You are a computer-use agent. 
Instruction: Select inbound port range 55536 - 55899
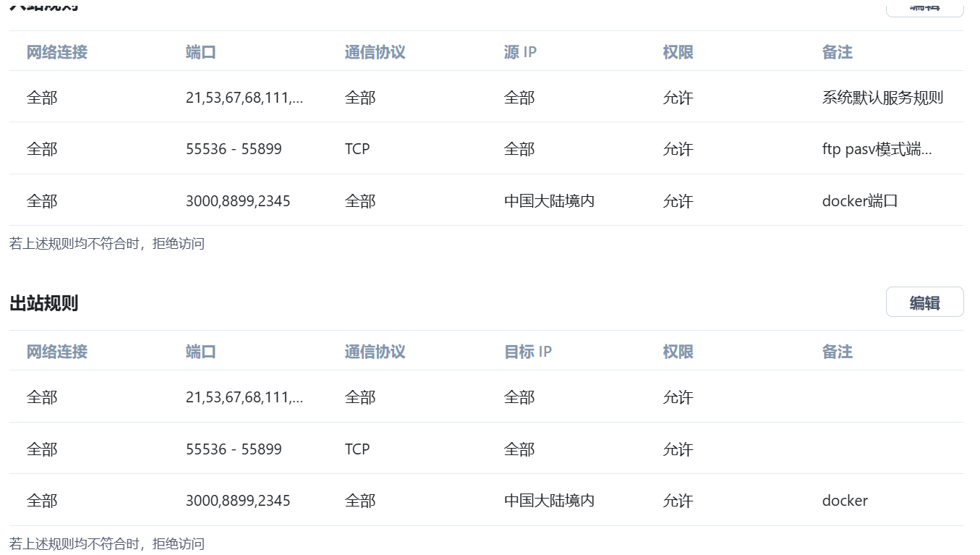click(234, 149)
